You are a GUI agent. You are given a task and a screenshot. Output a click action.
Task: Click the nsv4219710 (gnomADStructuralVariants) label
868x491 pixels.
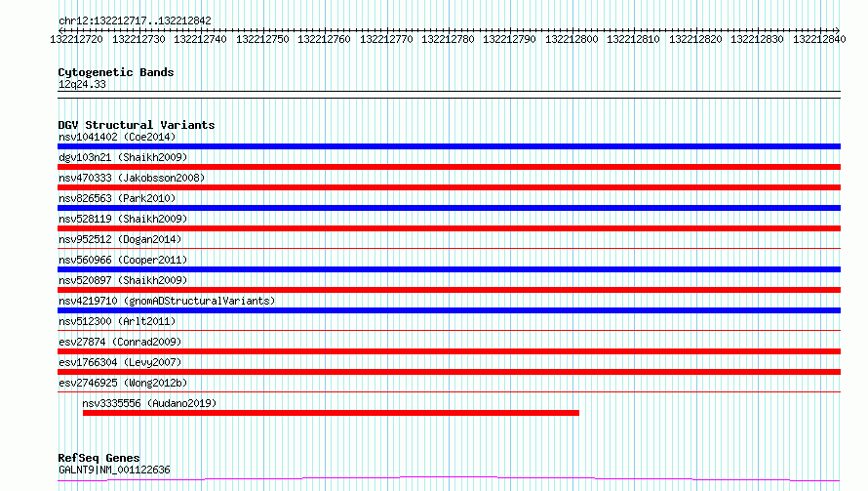point(167,301)
